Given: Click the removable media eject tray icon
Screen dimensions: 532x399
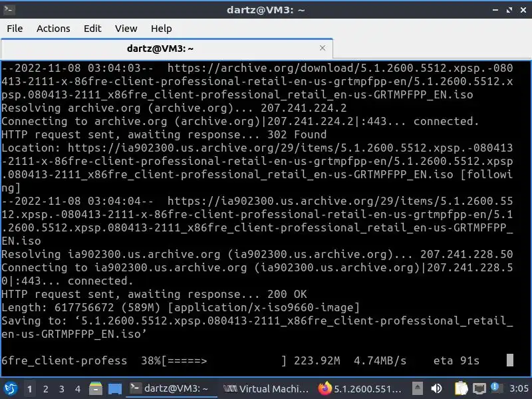Looking at the screenshot, I should coord(418,388).
